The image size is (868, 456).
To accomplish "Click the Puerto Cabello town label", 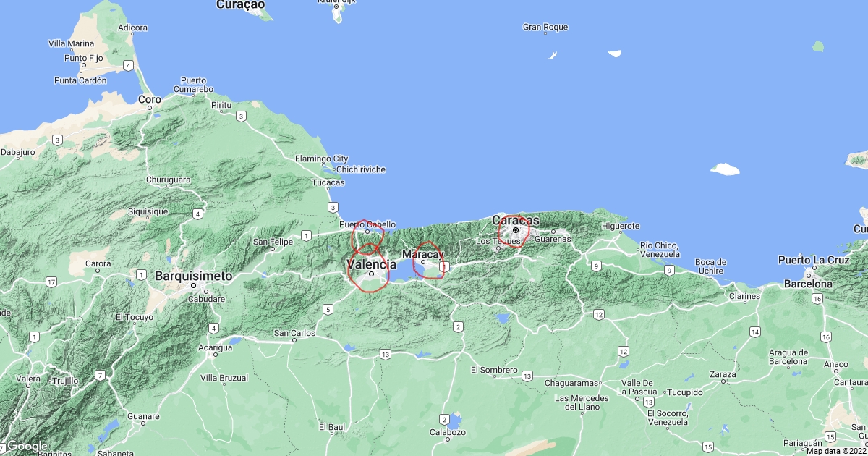I will [367, 224].
